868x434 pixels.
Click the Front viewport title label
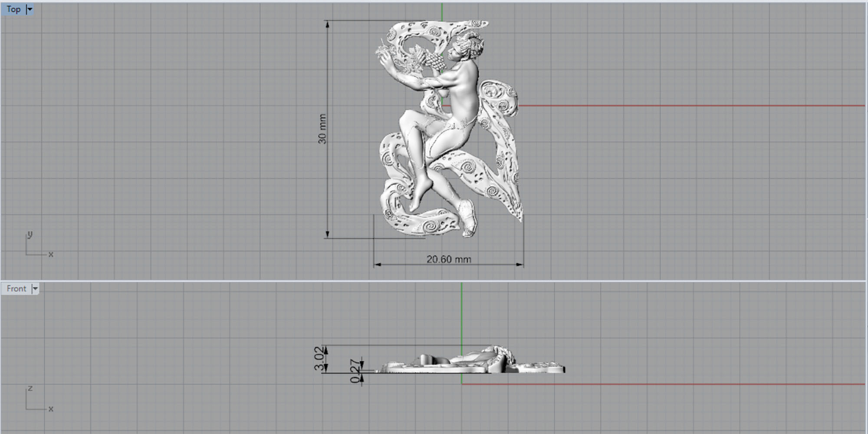click(16, 289)
